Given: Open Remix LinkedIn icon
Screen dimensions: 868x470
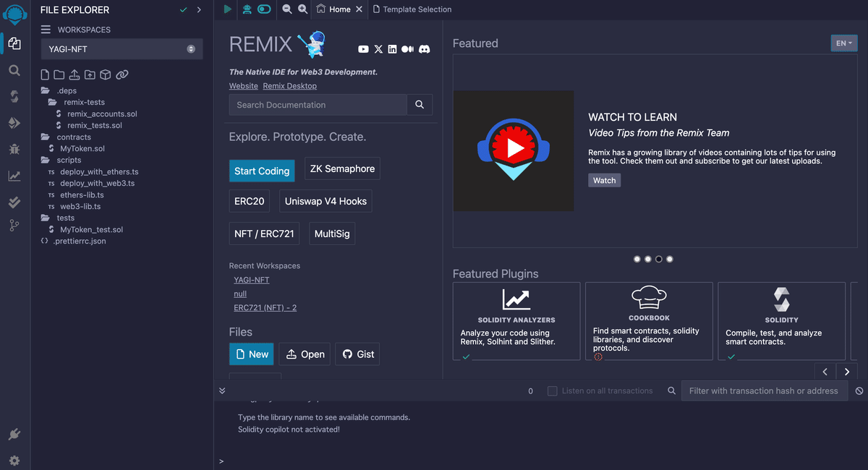Looking at the screenshot, I should [392, 49].
